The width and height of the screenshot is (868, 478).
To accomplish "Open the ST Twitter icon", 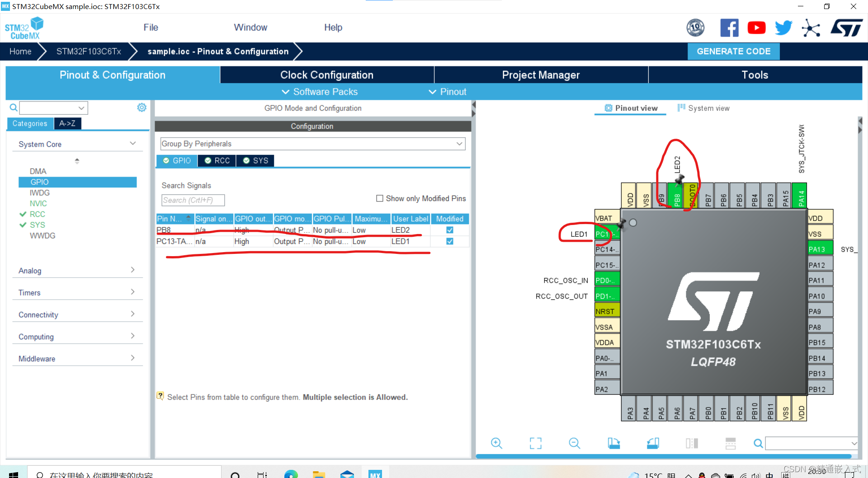I will (x=783, y=28).
